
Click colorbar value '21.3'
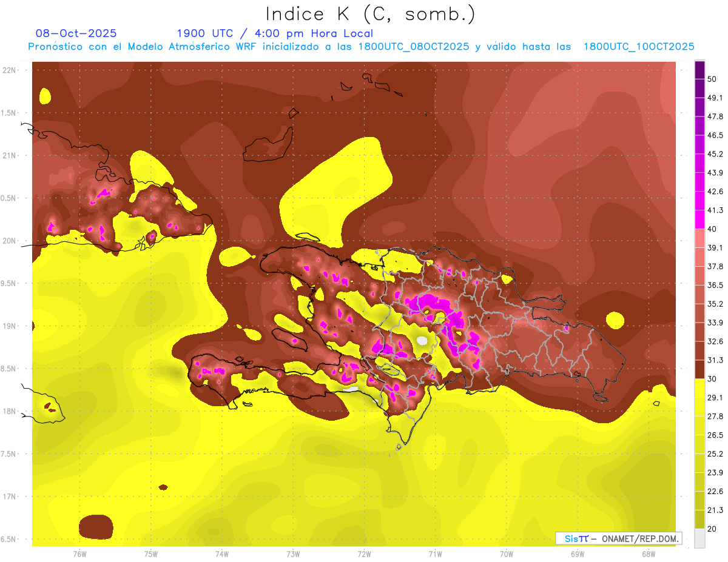pyautogui.click(x=716, y=510)
